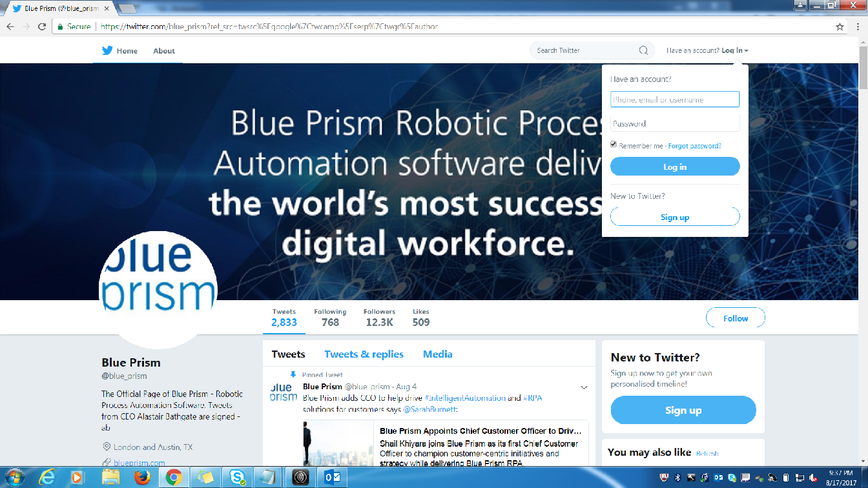Open the Log in dropdown menu
Image resolution: width=868 pixels, height=488 pixels.
tap(734, 50)
